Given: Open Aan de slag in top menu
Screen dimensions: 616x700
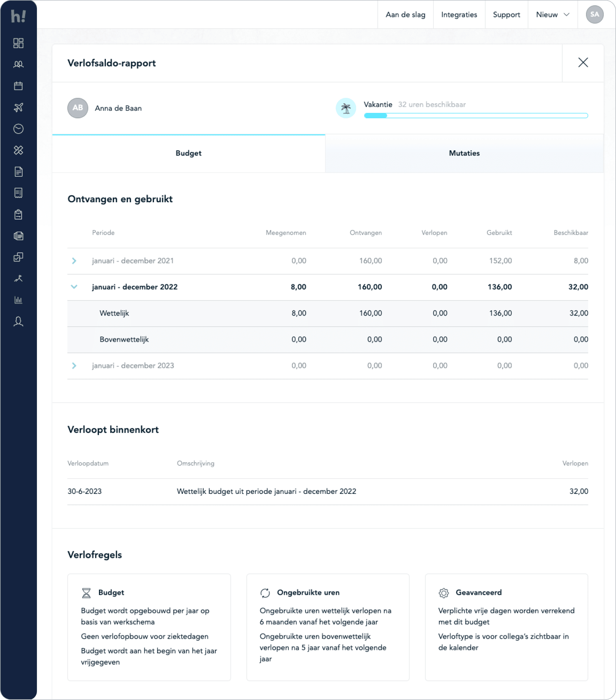Looking at the screenshot, I should pos(405,15).
